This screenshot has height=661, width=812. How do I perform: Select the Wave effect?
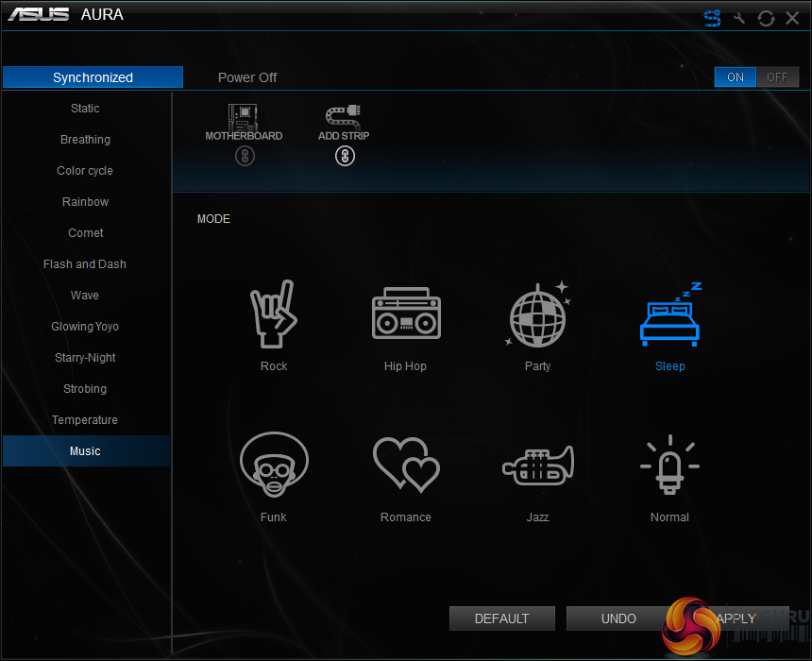[x=85, y=296]
